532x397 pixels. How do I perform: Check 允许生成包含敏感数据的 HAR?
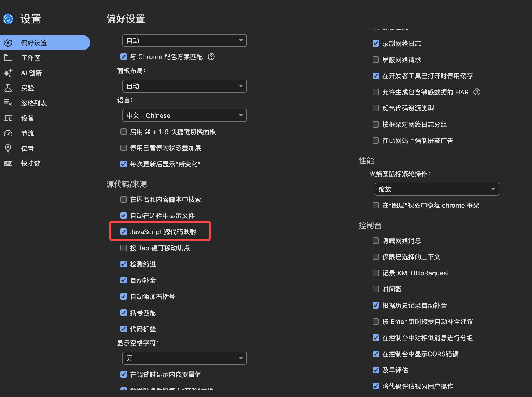[x=376, y=92]
